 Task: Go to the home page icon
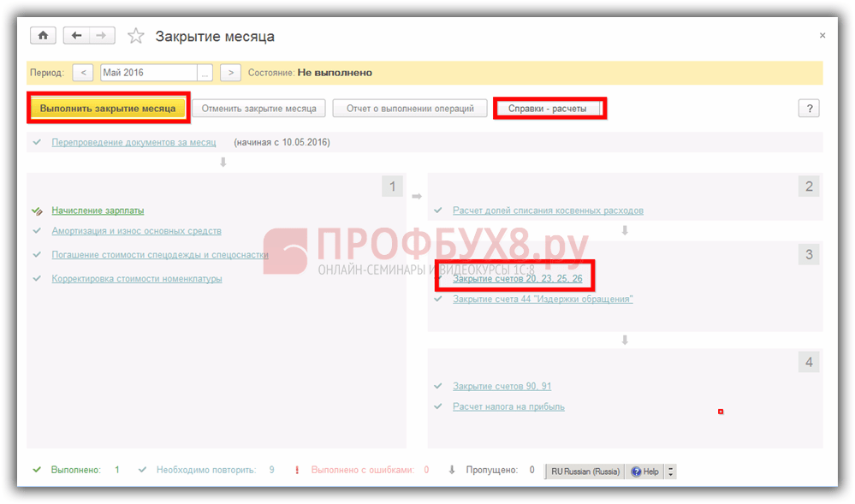coord(43,36)
